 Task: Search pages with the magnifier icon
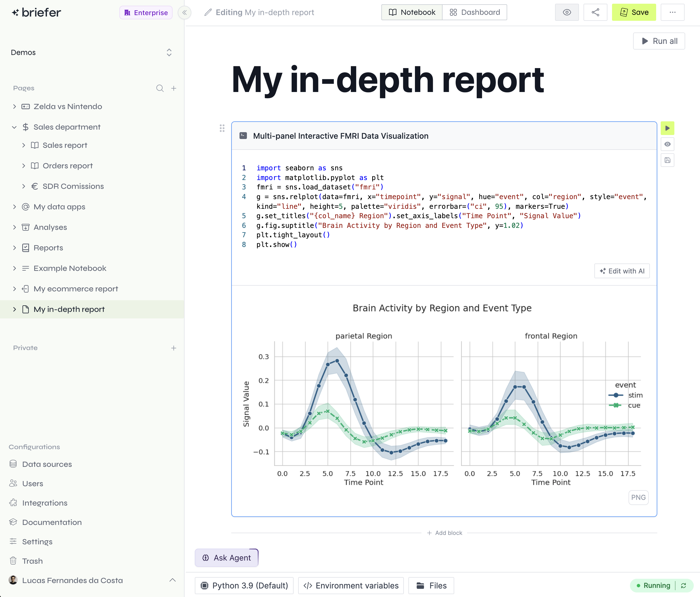pyautogui.click(x=160, y=88)
